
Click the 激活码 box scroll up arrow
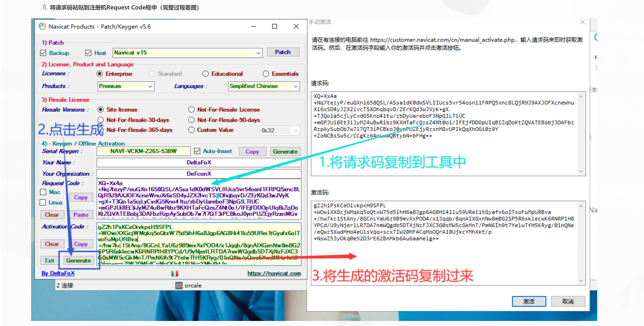581,206
